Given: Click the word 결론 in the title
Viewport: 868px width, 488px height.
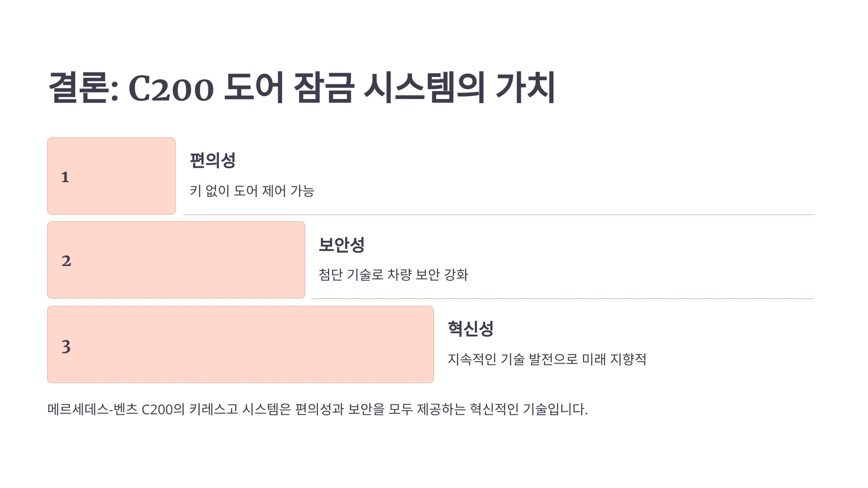Looking at the screenshot, I should 78,88.
